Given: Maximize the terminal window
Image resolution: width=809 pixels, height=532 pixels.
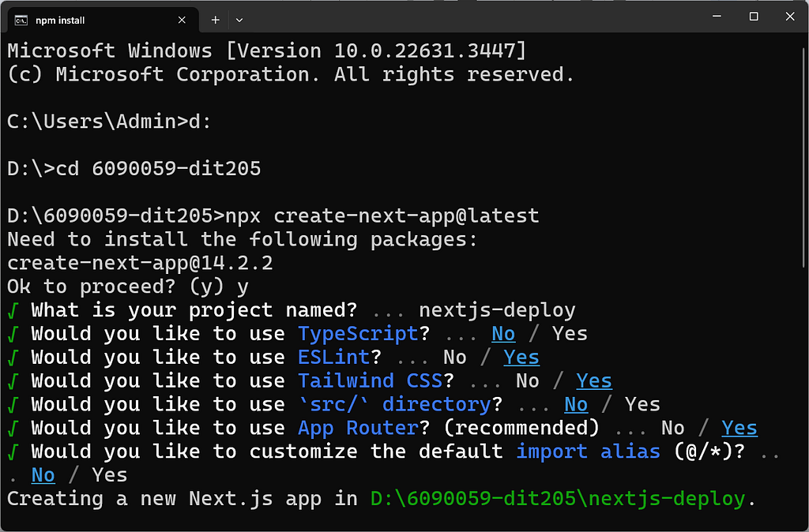Looking at the screenshot, I should (753, 17).
